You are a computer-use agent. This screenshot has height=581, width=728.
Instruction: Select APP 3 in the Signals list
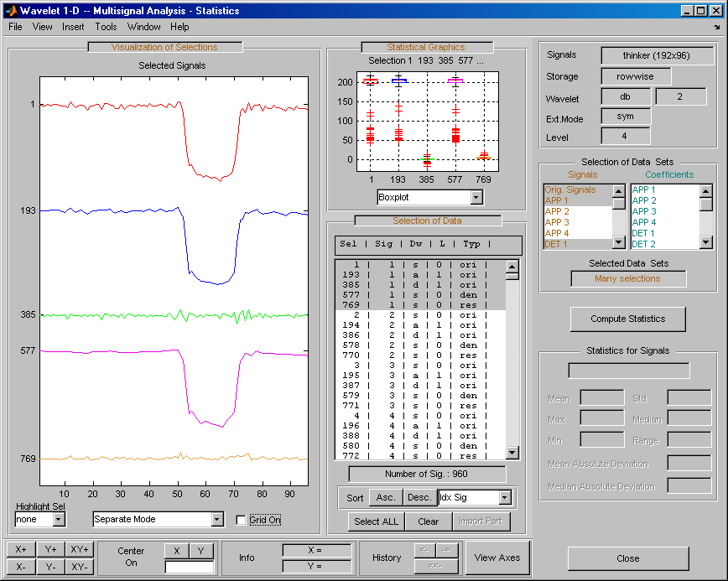click(x=556, y=222)
